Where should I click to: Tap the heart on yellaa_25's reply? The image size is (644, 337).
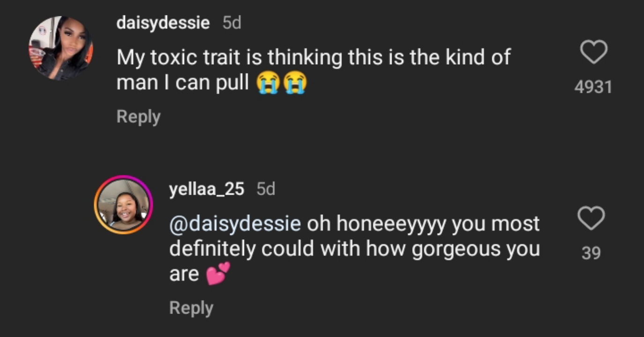pos(591,218)
